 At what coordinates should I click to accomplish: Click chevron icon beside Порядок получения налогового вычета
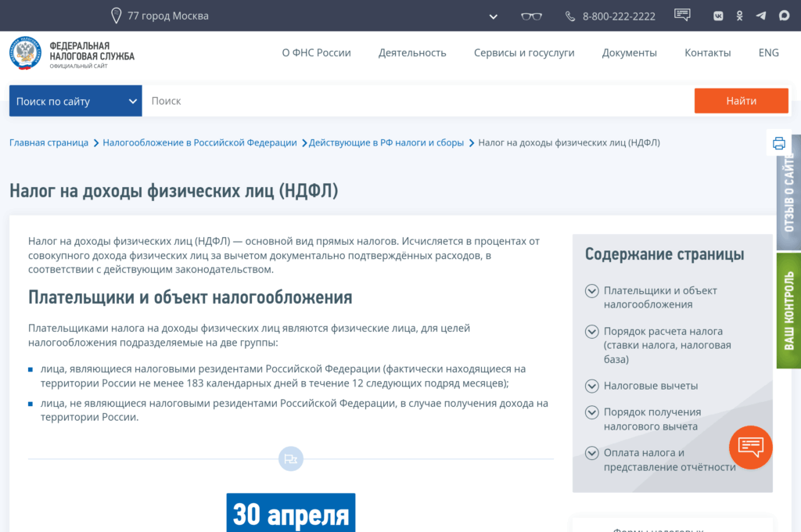(591, 412)
